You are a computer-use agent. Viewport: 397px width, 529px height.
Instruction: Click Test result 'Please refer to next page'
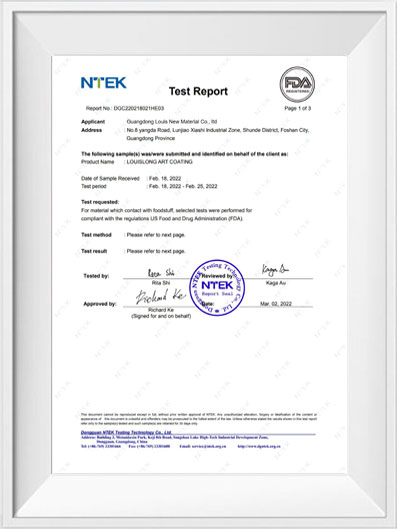[156, 251]
